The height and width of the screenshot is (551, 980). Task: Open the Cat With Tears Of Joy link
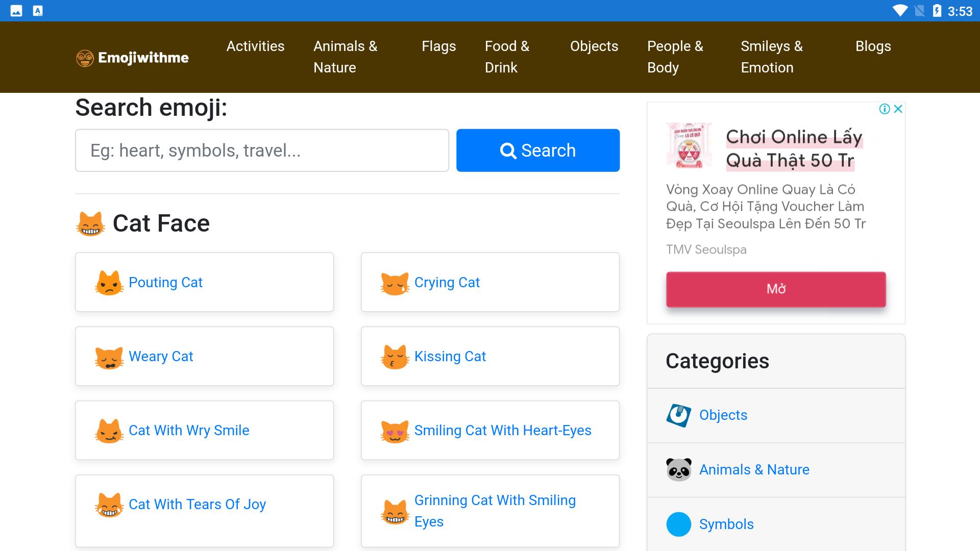pos(198,505)
